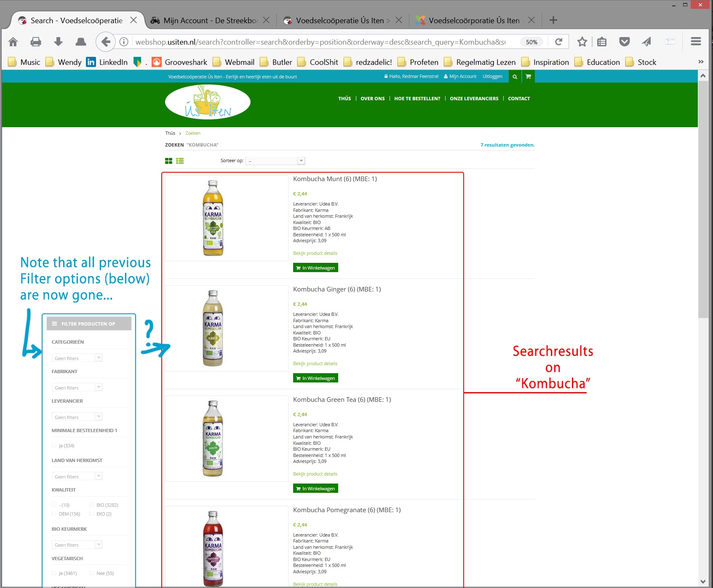713x588 pixels.
Task: Switch to the Voedselcoöperatie Ús Iten > tab
Action: tap(342, 20)
